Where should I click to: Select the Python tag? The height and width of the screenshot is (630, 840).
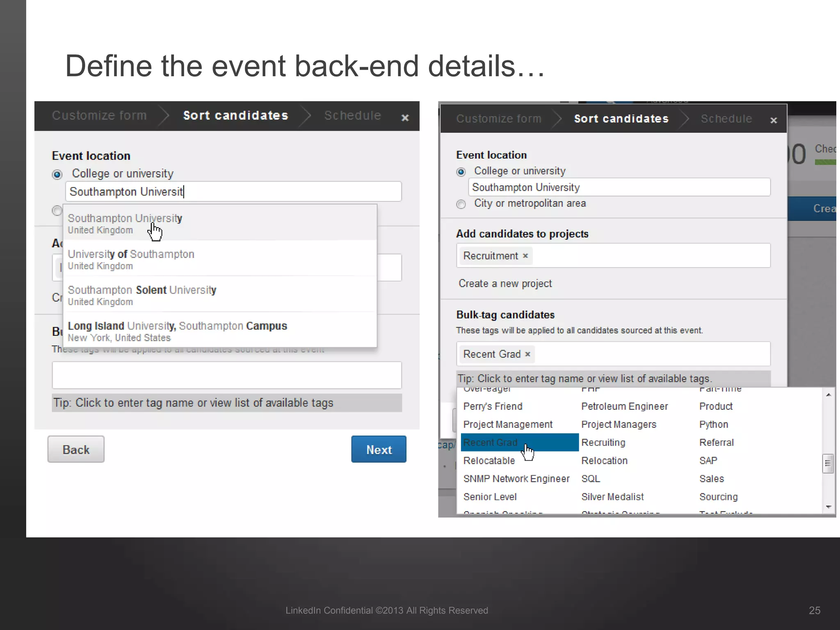[x=714, y=425]
